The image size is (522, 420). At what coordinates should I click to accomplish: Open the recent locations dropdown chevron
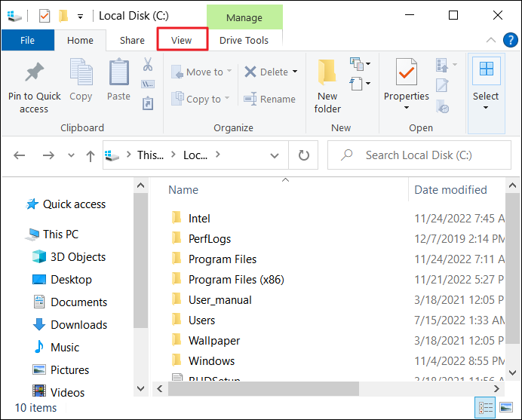(72, 155)
